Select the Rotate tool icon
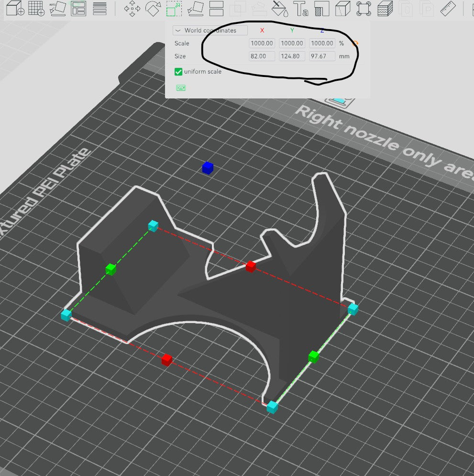Screen dimensions: 474x476 153,9
